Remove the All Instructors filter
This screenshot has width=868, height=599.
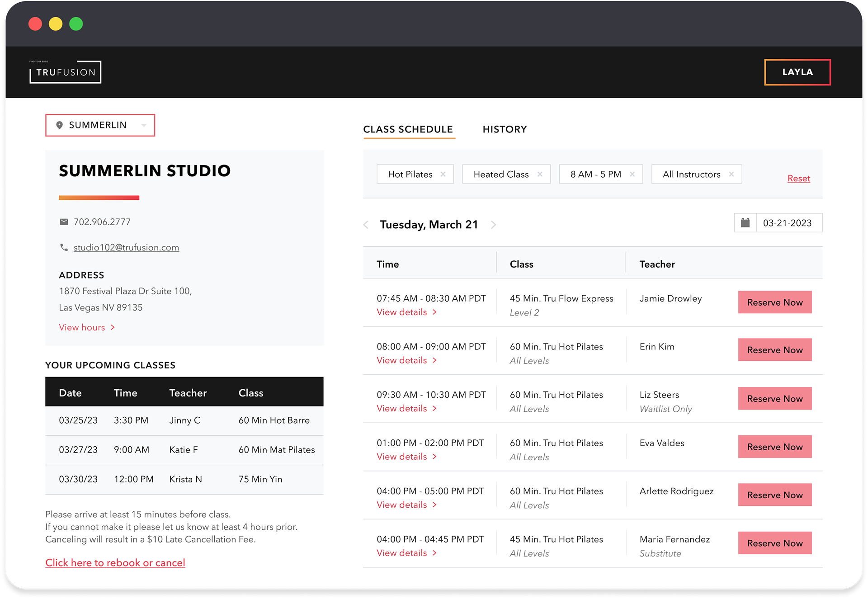tap(731, 174)
